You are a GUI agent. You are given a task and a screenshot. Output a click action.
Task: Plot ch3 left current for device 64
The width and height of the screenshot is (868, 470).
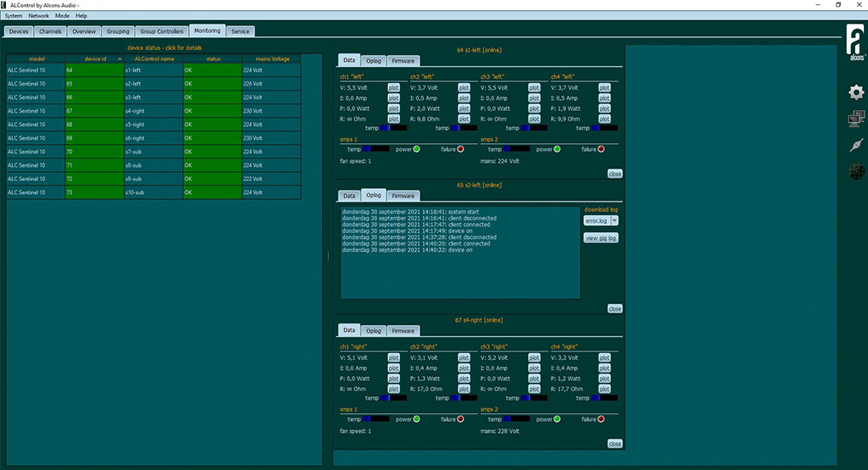pyautogui.click(x=534, y=98)
